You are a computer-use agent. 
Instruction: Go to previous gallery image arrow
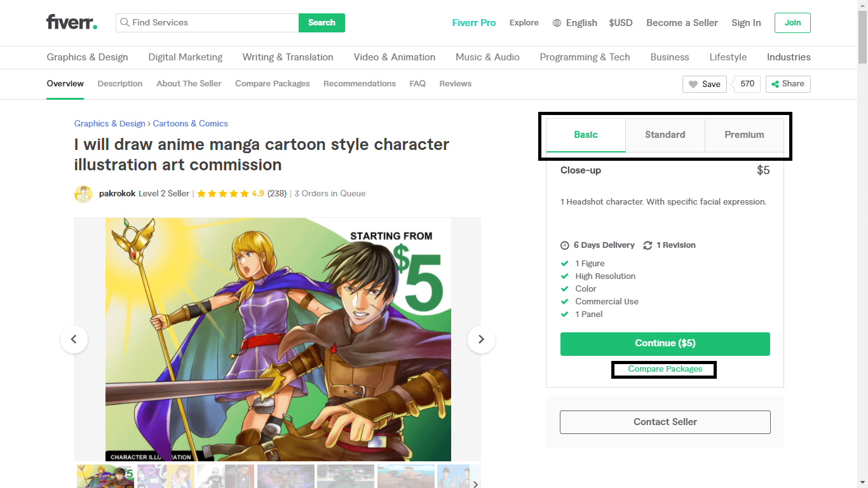(x=74, y=339)
